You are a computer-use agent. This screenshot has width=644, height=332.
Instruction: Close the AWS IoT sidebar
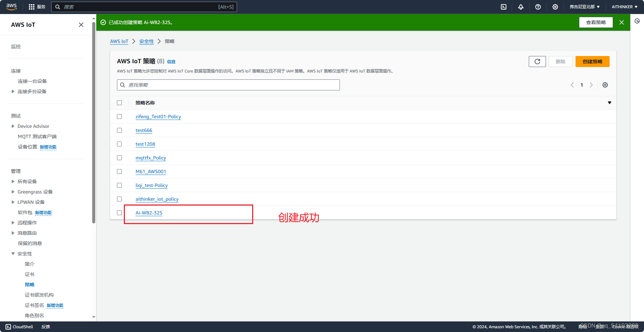(81, 25)
